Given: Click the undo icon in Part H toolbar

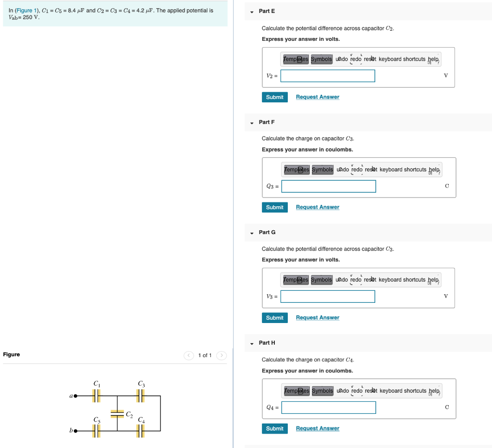Looking at the screenshot, I should pyautogui.click(x=342, y=390).
